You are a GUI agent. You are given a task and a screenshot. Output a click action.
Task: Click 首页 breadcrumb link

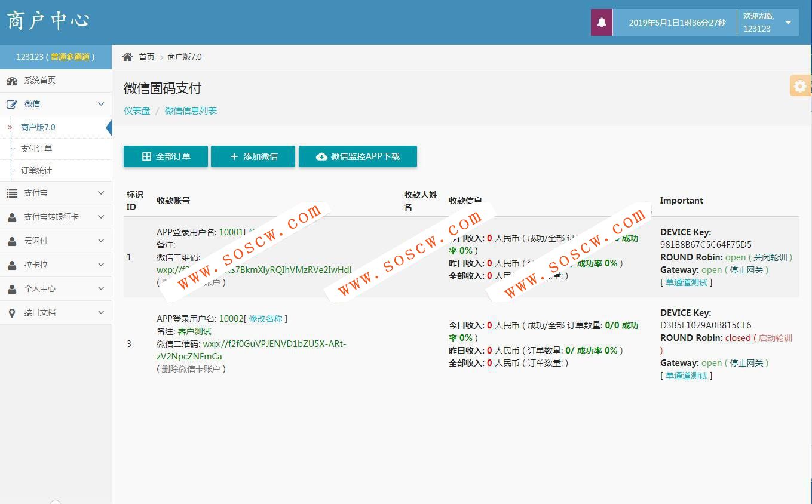click(x=146, y=57)
